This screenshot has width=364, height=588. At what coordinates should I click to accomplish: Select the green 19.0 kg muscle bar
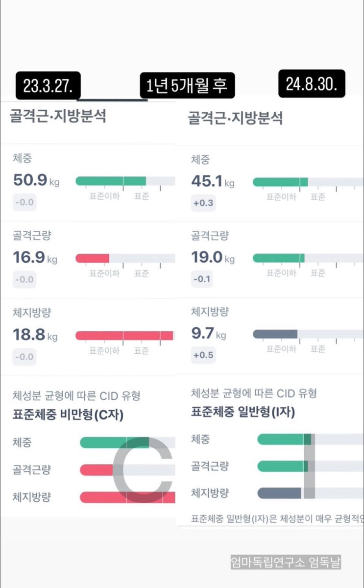(x=278, y=258)
